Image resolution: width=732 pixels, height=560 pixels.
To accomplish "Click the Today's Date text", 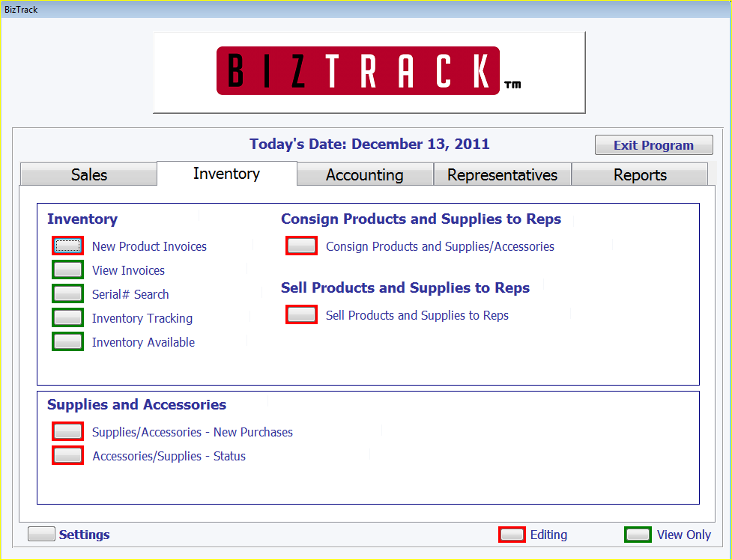I will [369, 144].
